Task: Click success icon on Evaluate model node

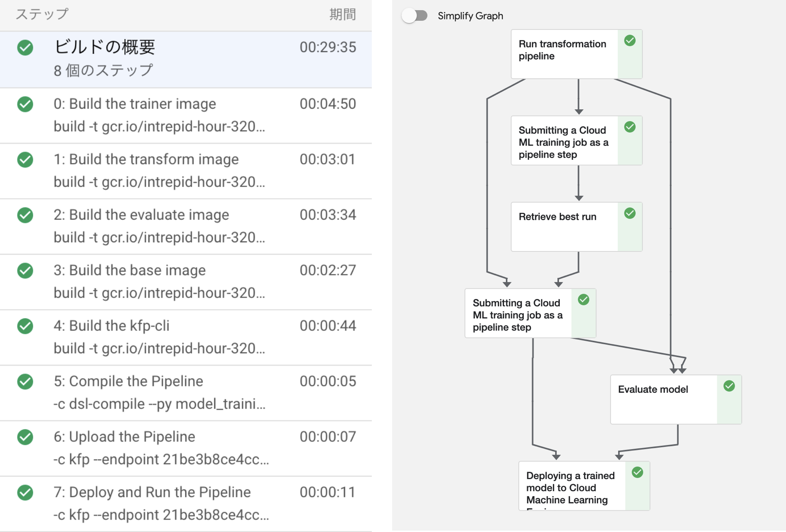Action: [x=729, y=386]
